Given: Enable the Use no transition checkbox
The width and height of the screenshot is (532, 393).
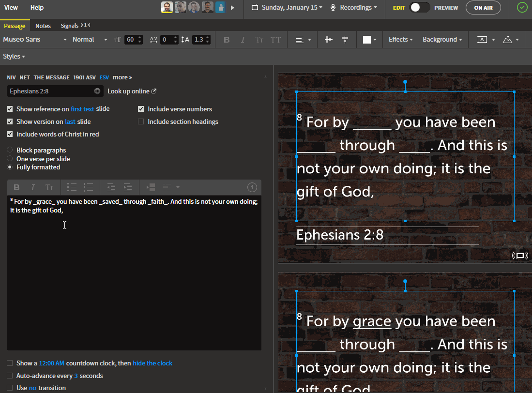Looking at the screenshot, I should click(10, 388).
